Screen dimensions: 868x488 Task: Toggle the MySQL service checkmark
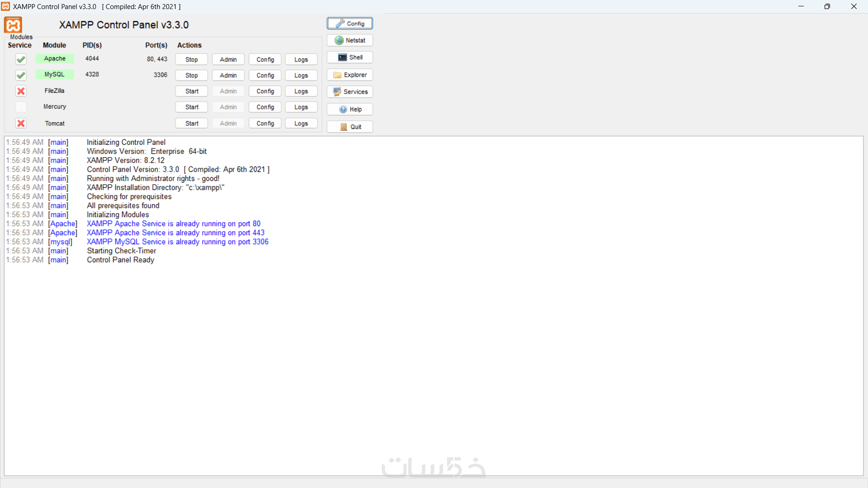(x=21, y=75)
